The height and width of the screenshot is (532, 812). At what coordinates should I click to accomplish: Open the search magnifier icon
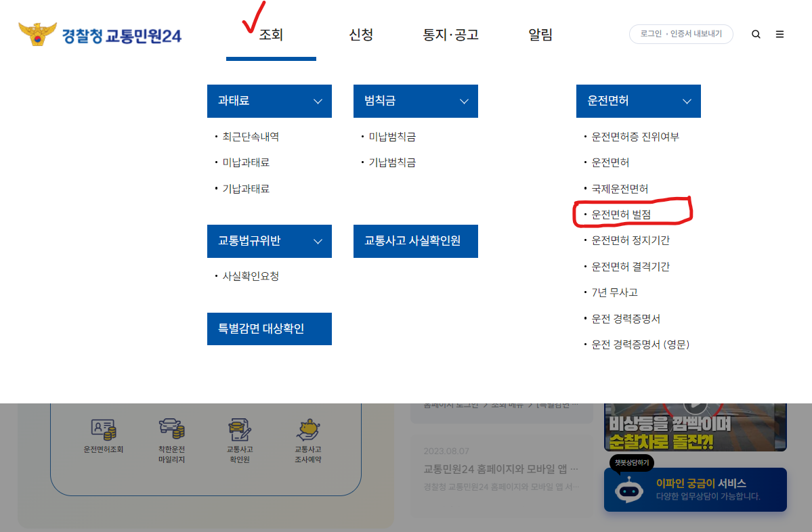tap(756, 34)
